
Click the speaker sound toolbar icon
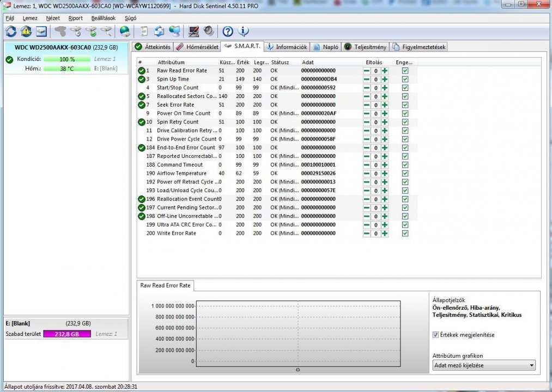[x=209, y=32]
